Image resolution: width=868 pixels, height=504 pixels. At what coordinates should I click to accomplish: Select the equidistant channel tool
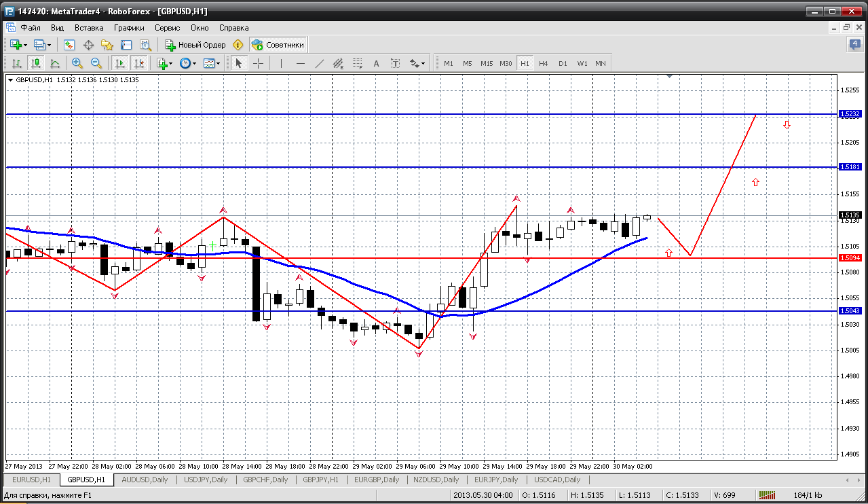click(339, 63)
